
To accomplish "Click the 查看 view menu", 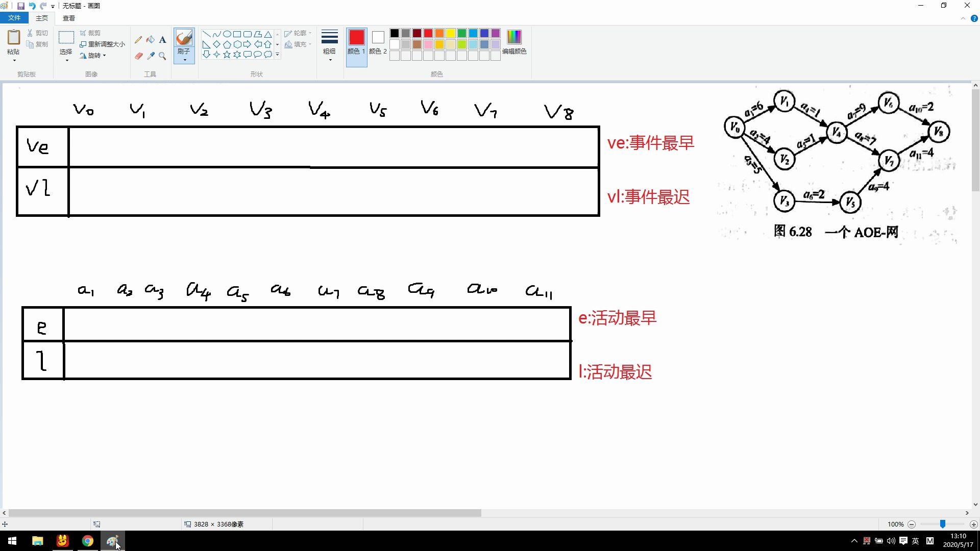I will click(x=68, y=17).
